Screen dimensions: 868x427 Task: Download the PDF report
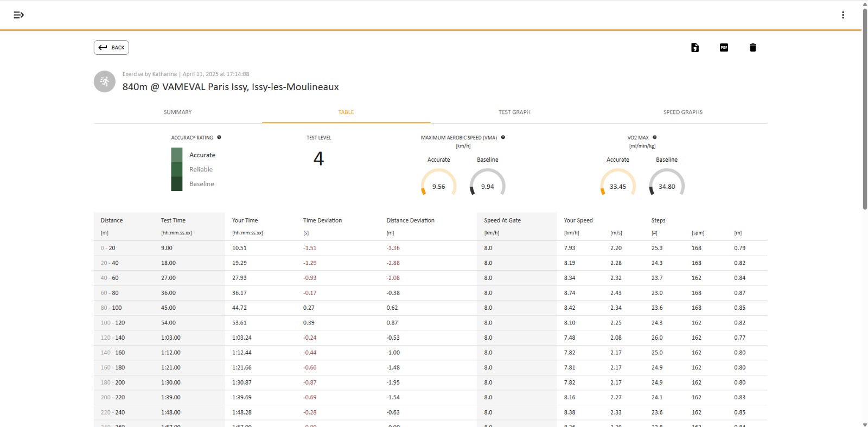tap(724, 48)
